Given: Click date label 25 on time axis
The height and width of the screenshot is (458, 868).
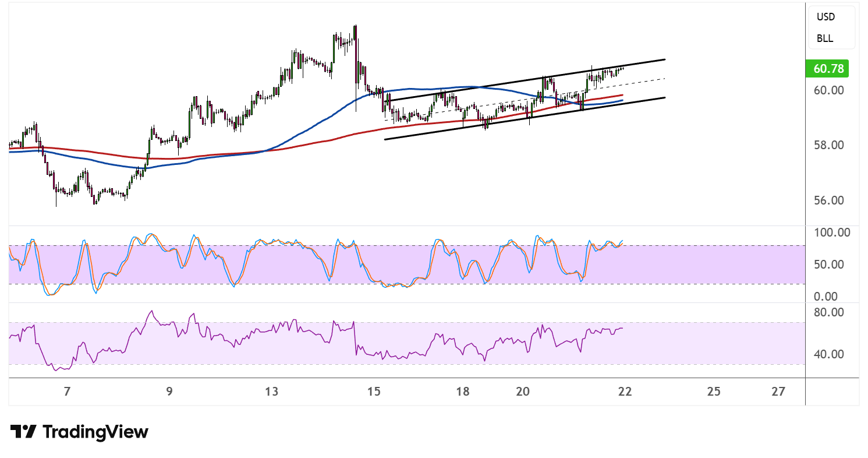Looking at the screenshot, I should click(x=714, y=392).
